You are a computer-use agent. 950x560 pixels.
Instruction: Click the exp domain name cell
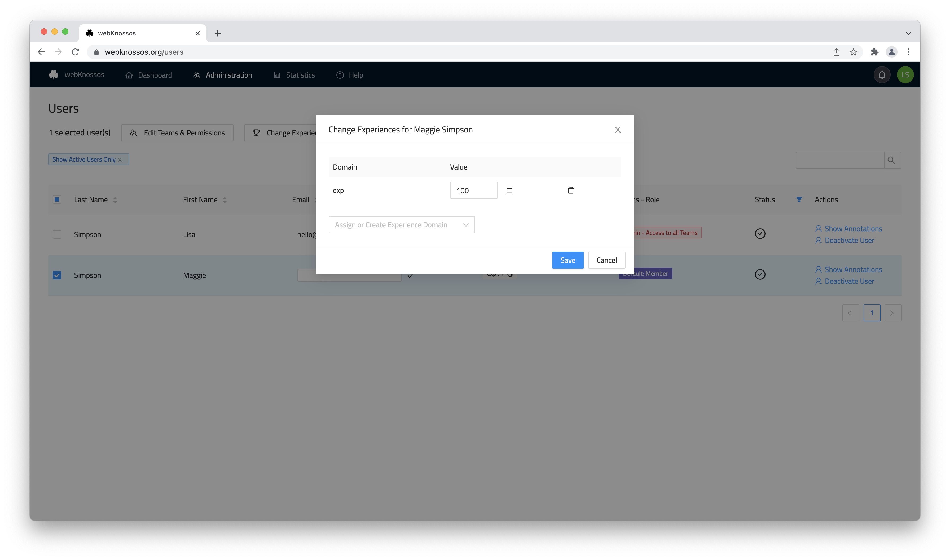(x=338, y=190)
